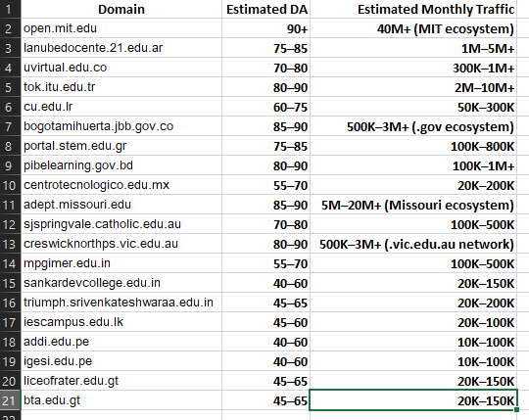529x420 pixels.
Task: Click the 500K–3M+ (.vic.edu.au network) cell
Action: (413, 244)
